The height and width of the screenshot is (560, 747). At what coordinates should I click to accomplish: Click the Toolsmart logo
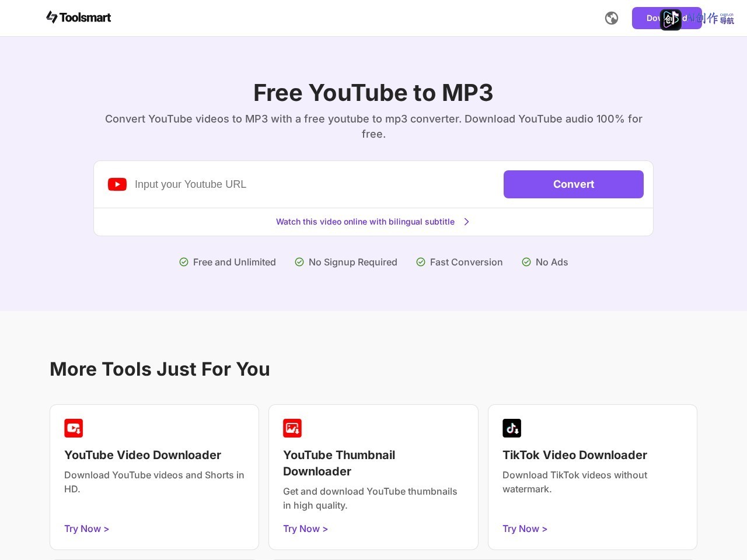pos(78,17)
